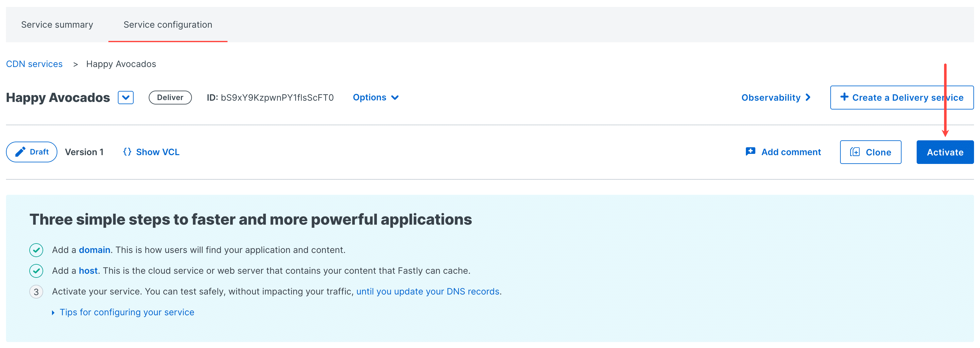Select the Service configuration tab
980x348 pixels.
[x=168, y=25]
